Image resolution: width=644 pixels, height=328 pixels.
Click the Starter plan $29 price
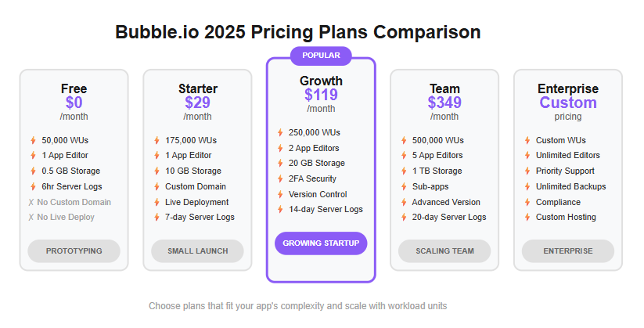point(197,103)
